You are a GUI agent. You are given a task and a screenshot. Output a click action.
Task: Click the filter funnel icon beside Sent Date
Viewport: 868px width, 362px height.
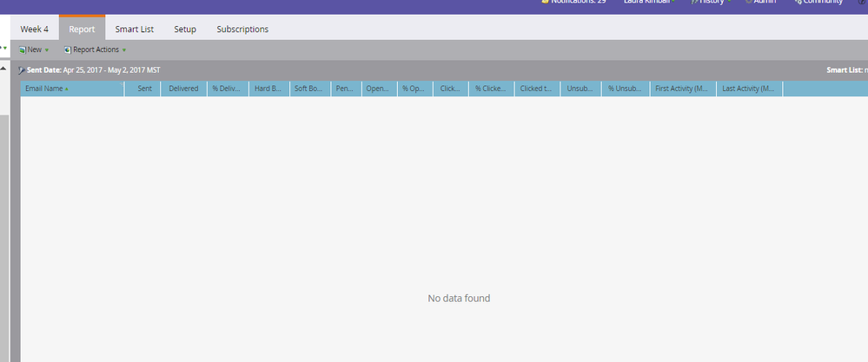click(x=22, y=70)
